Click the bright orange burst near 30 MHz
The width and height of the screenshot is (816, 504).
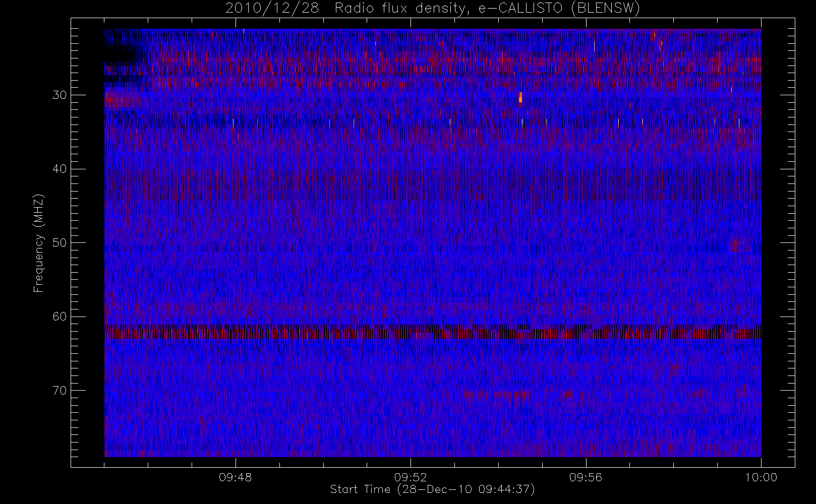[520, 97]
